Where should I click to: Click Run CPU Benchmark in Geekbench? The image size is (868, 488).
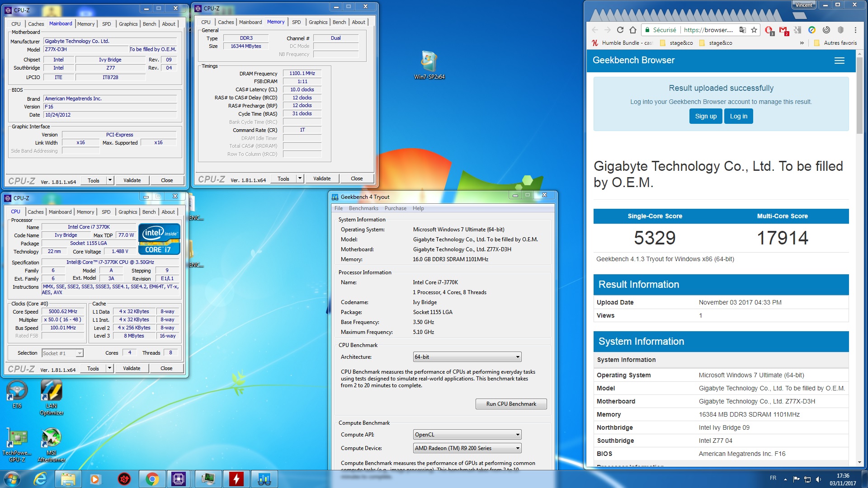[x=511, y=404]
